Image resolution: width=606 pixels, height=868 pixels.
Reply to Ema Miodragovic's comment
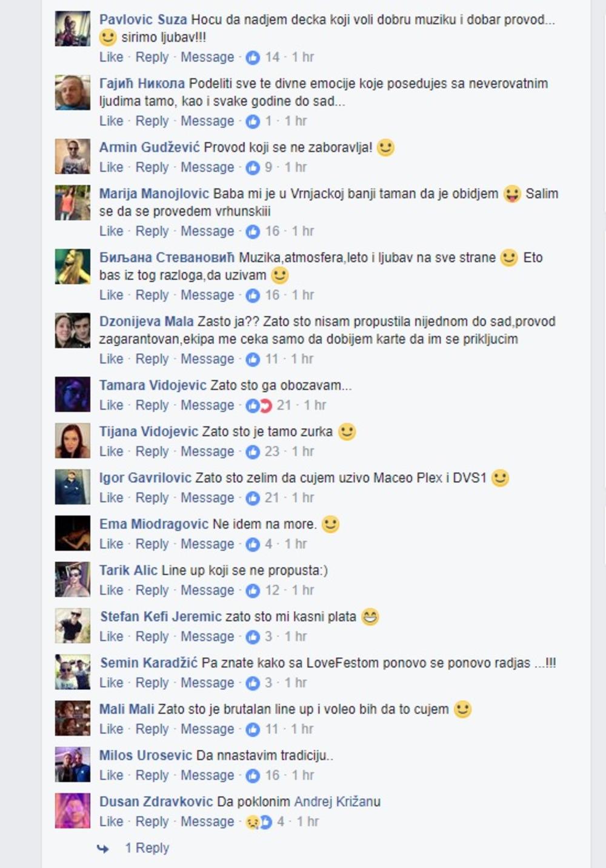click(x=151, y=544)
